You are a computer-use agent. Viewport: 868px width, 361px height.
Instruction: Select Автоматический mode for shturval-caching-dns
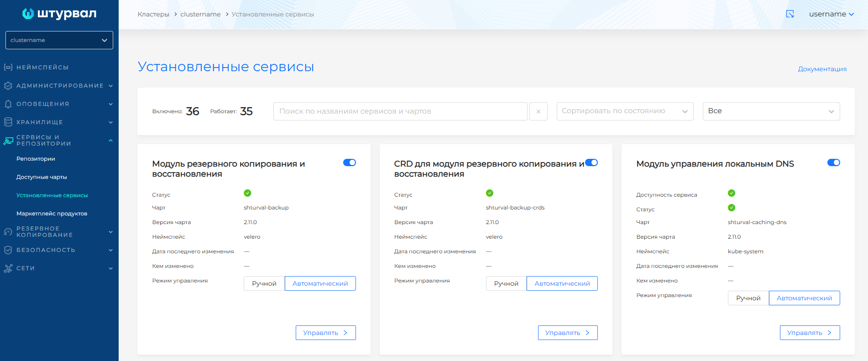click(805, 298)
